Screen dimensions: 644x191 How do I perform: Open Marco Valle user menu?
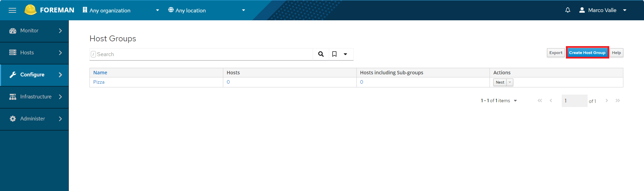click(603, 10)
